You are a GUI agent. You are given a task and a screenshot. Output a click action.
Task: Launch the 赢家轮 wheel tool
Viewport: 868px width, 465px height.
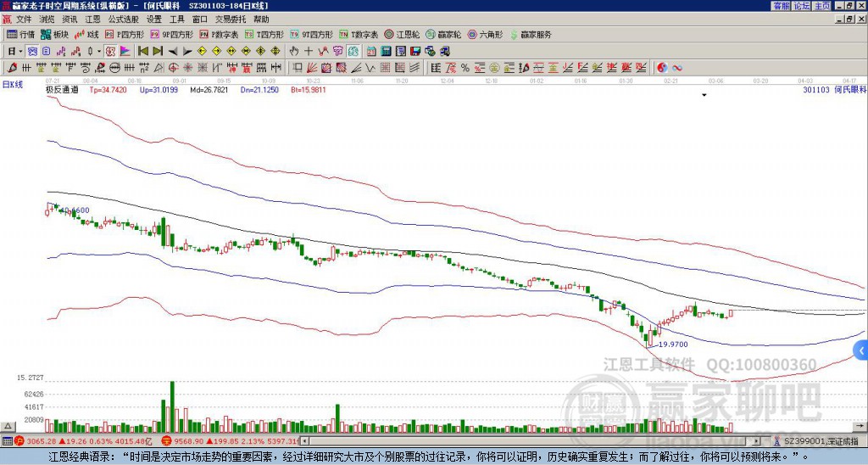coord(443,34)
